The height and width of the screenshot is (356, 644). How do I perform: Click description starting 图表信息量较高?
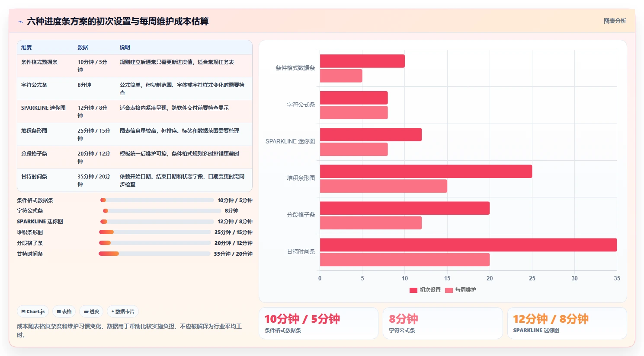179,131
